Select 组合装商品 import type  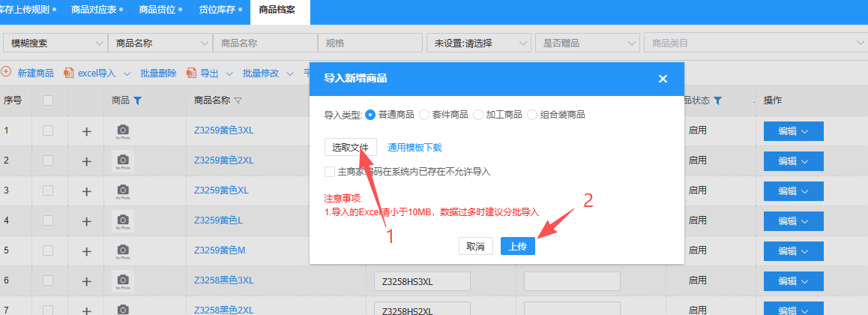pyautogui.click(x=532, y=115)
